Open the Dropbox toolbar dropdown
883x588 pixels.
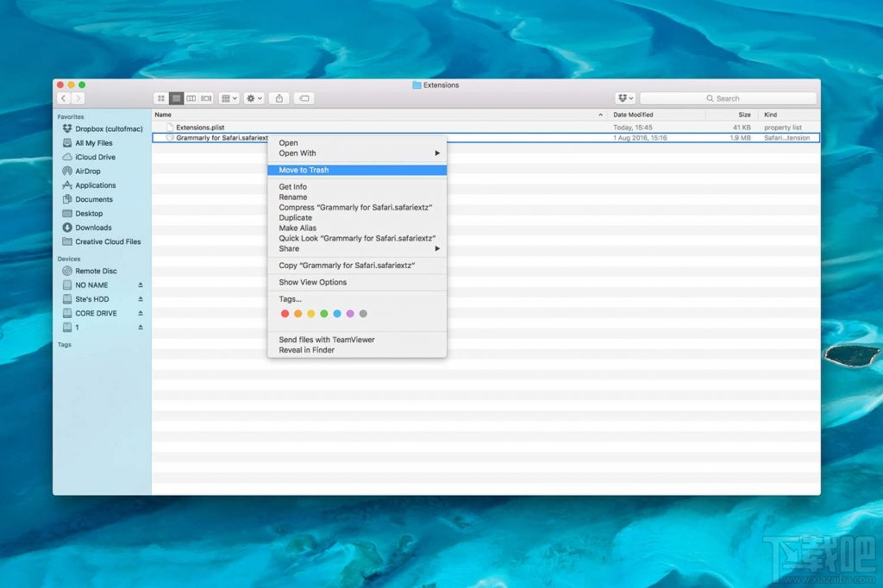pos(625,99)
